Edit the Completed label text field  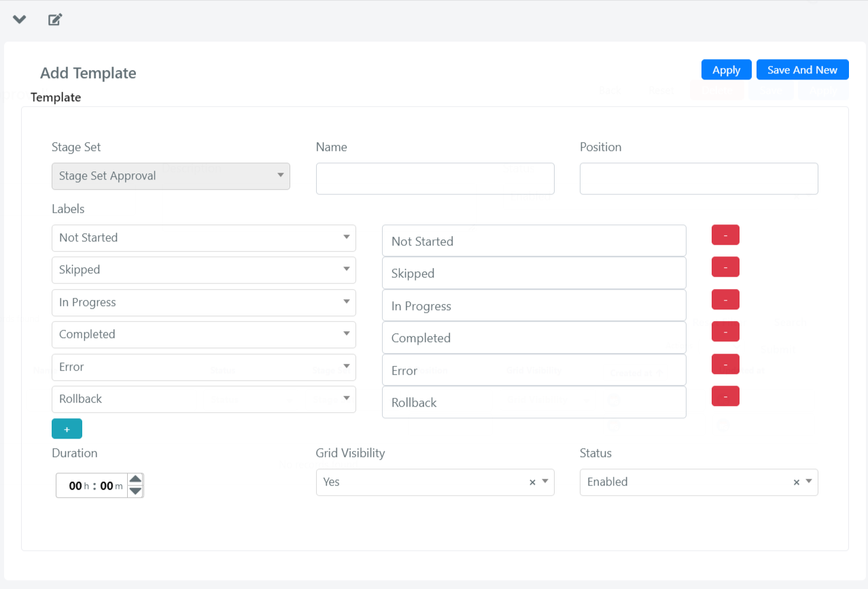tap(534, 337)
